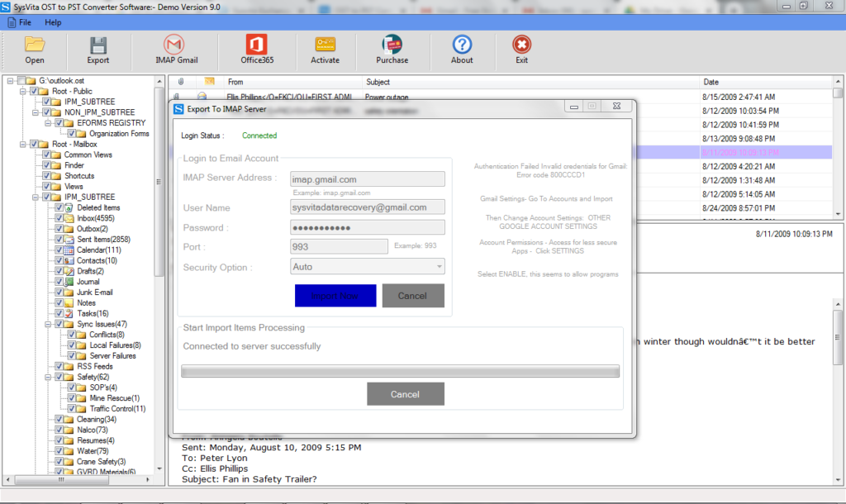
Task: Open the Help menu
Action: click(53, 21)
